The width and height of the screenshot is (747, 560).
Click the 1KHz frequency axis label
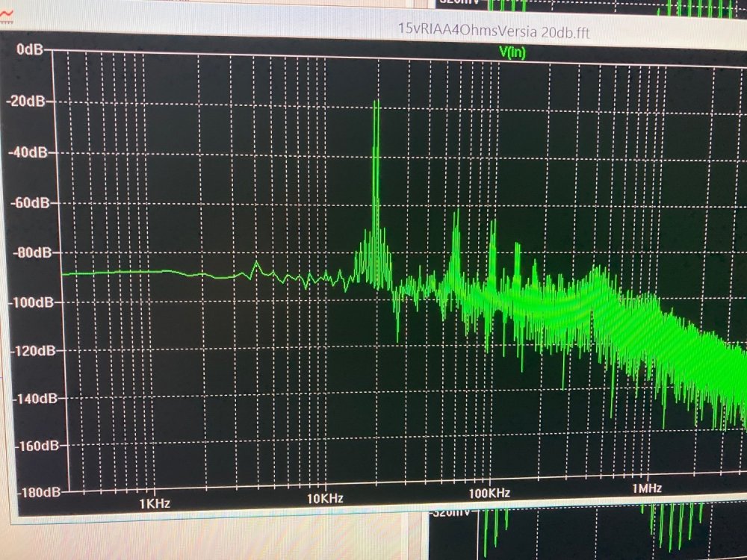[155, 503]
